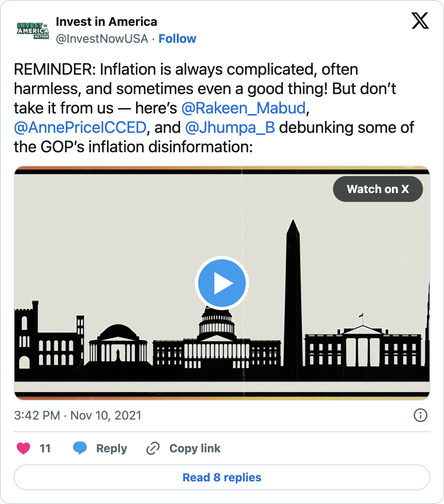This screenshot has height=504, width=444.
Task: Open the @AnnePriceICCED mention
Action: click(80, 128)
